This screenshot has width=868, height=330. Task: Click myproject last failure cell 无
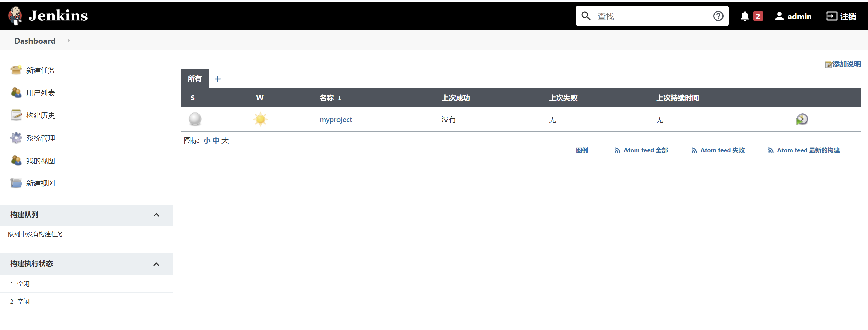pyautogui.click(x=553, y=120)
